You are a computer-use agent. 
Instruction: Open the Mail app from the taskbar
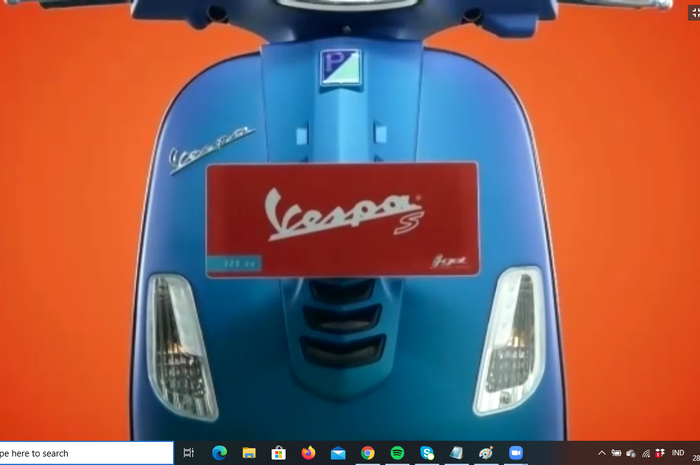coord(338,453)
